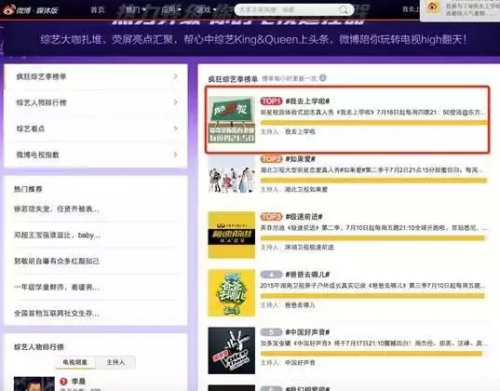
Task: Click the 极速前进 yellow thumbnail
Action: (231, 235)
